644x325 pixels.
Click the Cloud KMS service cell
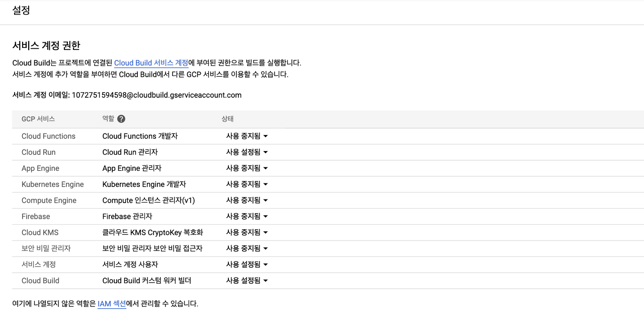pyautogui.click(x=40, y=232)
